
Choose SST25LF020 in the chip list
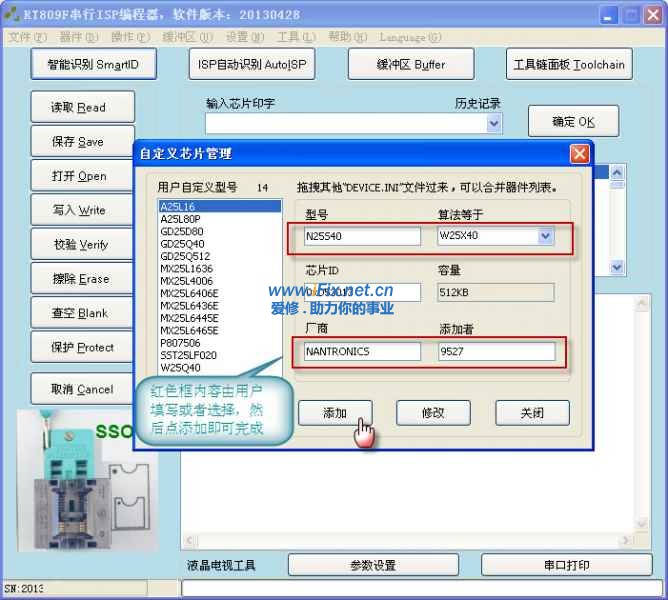pyautogui.click(x=188, y=355)
